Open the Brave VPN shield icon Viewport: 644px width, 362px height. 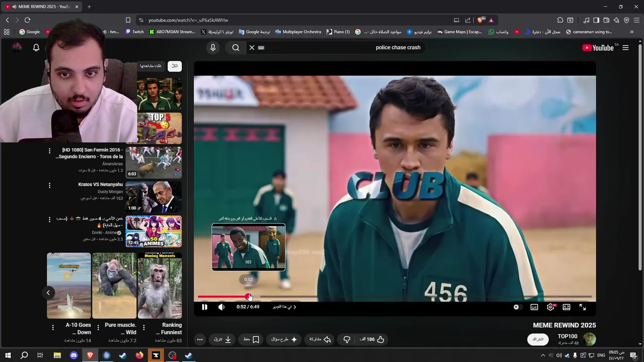click(626, 20)
